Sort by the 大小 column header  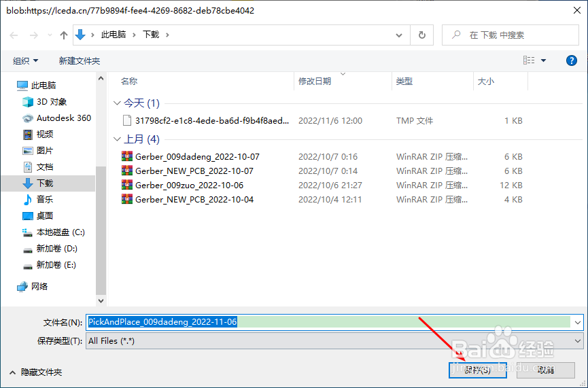click(x=486, y=82)
